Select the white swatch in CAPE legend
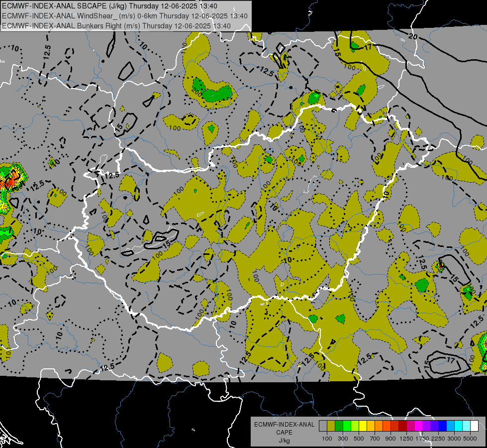Viewport: 487px width, 448px height. click(x=474, y=426)
